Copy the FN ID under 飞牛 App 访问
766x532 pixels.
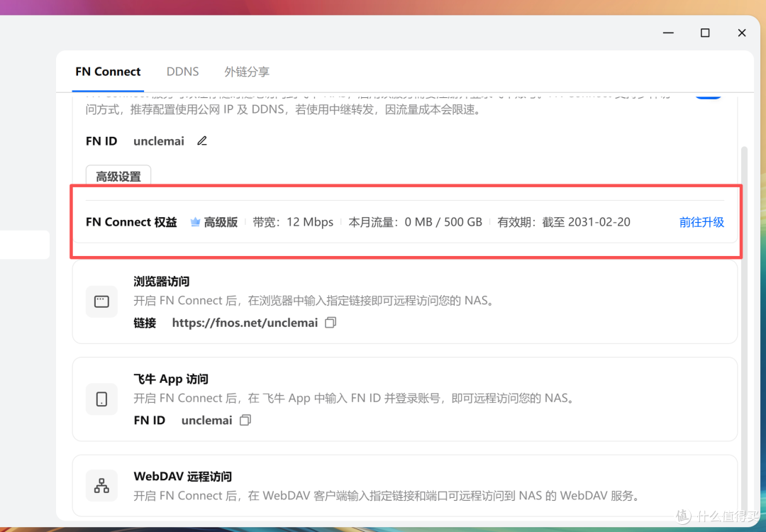tap(245, 420)
